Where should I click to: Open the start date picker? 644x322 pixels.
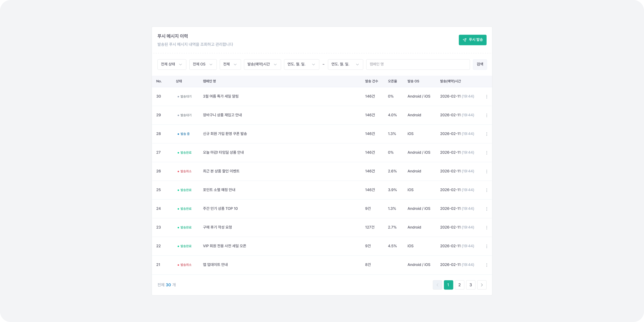coord(301,64)
